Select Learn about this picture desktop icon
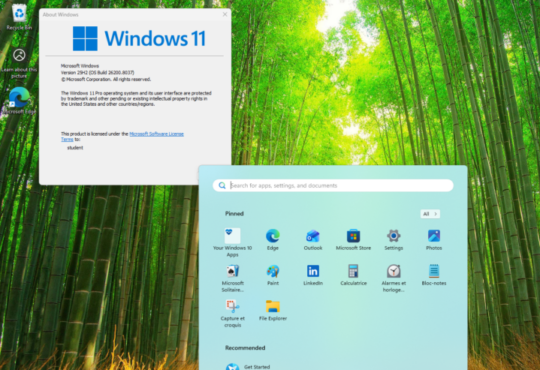The width and height of the screenshot is (540, 370). tap(19, 63)
